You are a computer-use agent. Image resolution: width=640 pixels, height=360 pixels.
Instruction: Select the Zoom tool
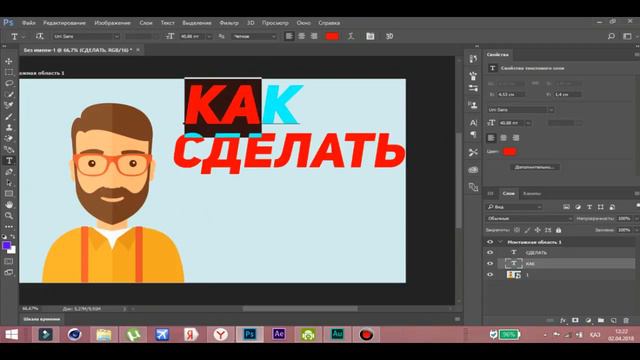[9, 216]
